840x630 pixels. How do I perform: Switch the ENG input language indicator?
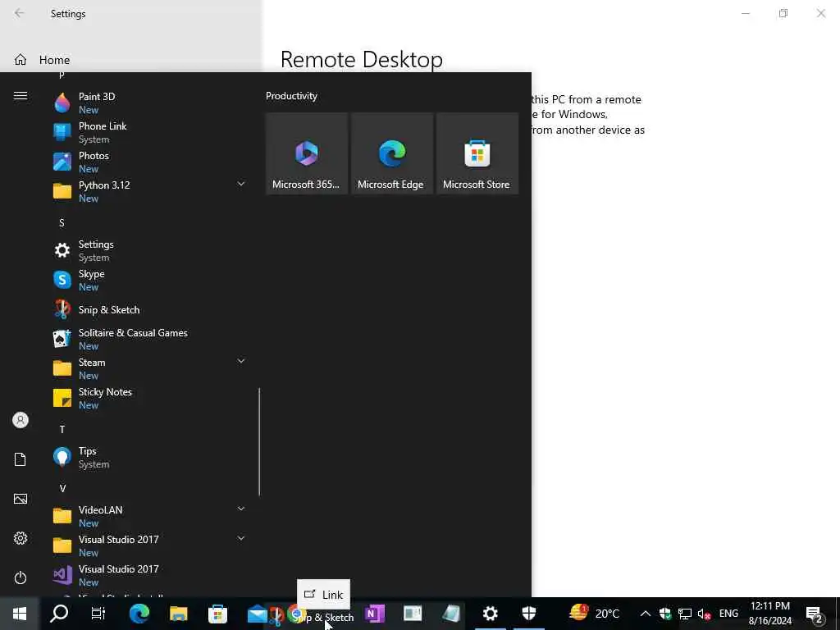728,614
